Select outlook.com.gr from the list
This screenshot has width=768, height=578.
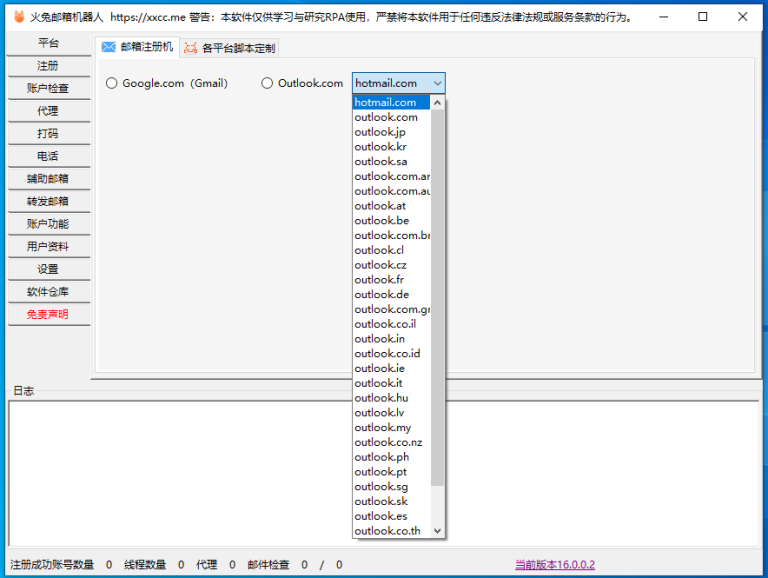point(391,309)
